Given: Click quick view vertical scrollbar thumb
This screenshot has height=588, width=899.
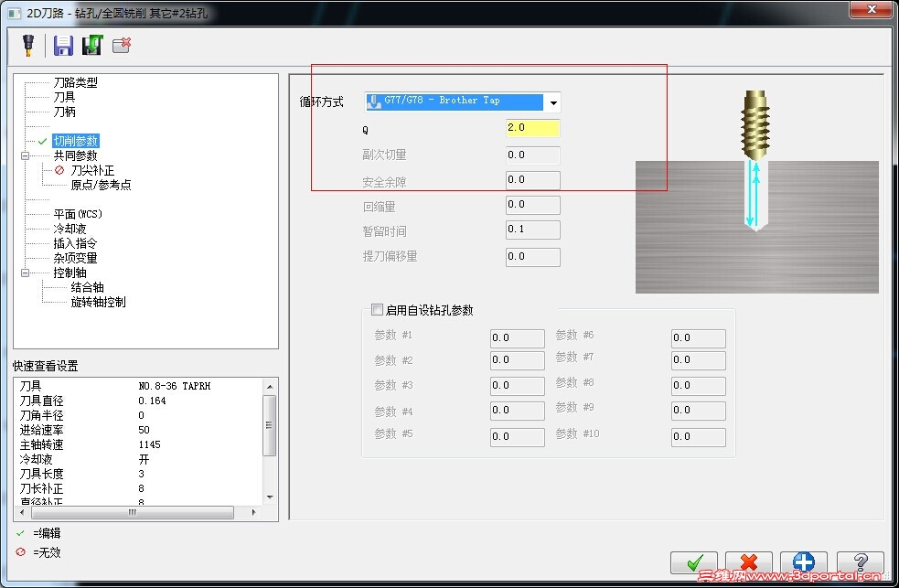Looking at the screenshot, I should pos(270,425).
